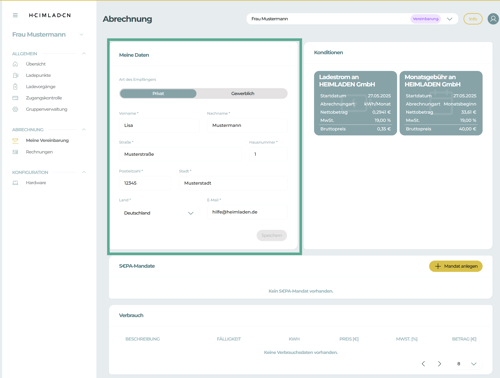Click the Ladepunkte sidebar icon

tap(15, 75)
